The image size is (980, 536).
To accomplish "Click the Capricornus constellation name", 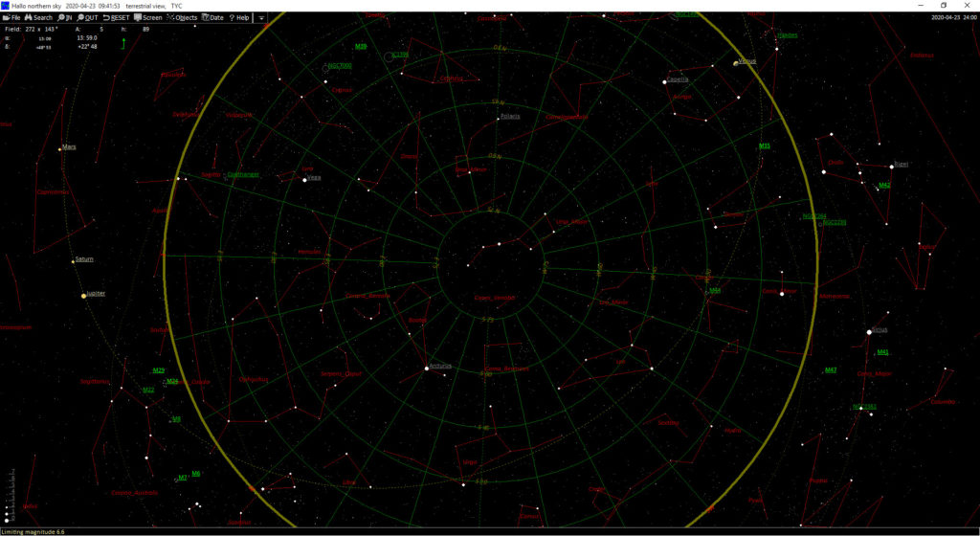I will point(54,191).
